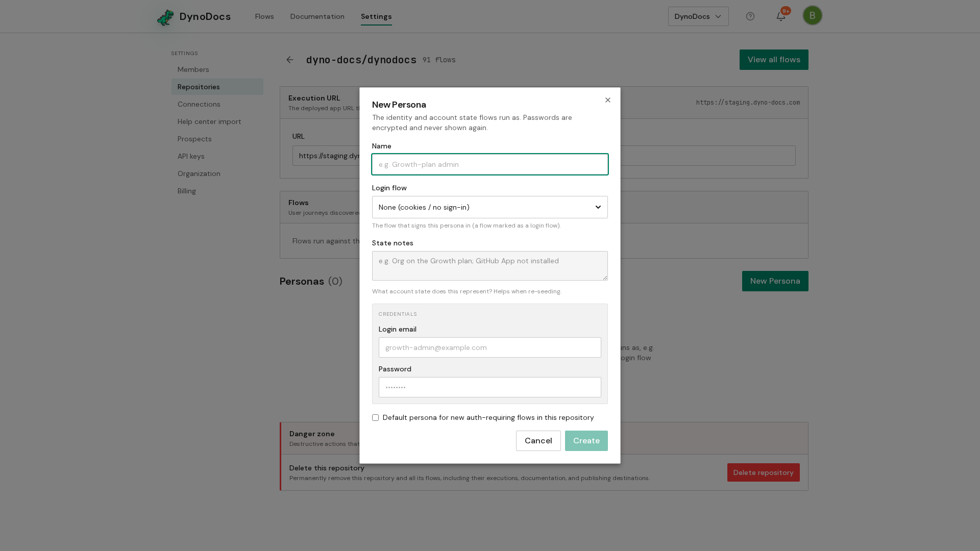This screenshot has height=551, width=980.
Task: Toggle default persona checkbox
Action: (x=376, y=418)
